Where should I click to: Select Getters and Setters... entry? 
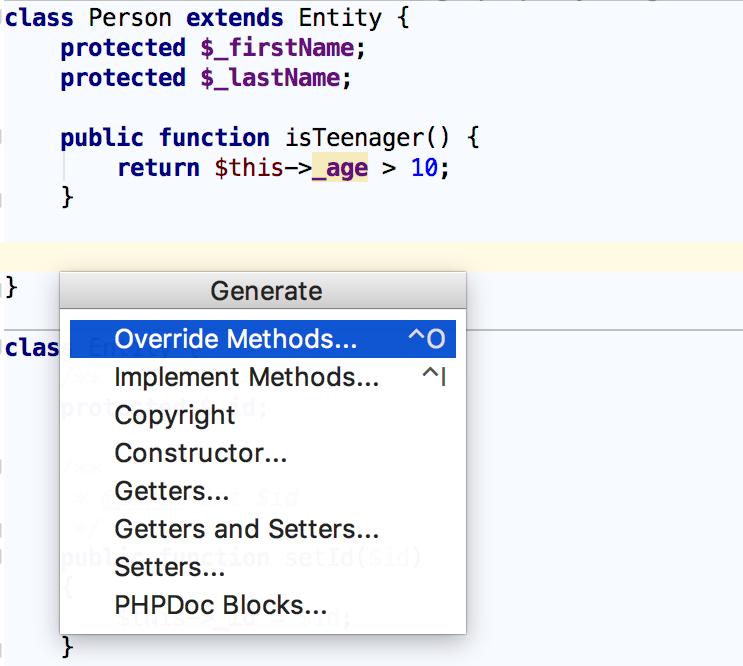(246, 529)
